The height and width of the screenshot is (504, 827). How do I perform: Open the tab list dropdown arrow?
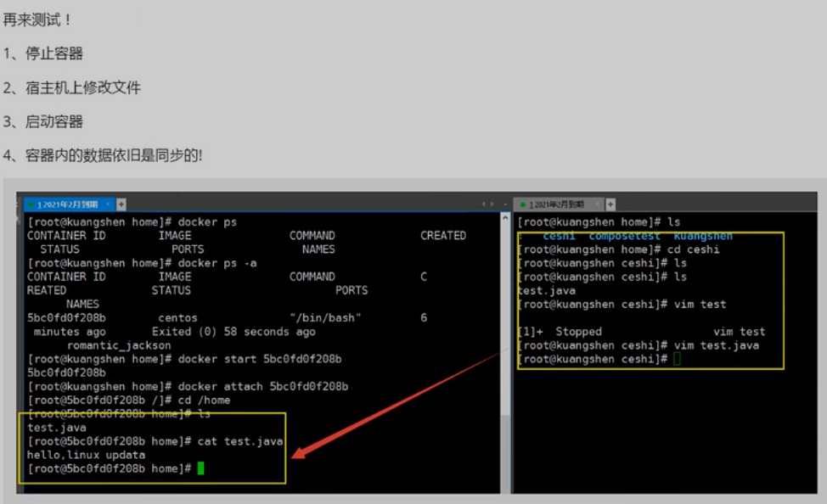pos(504,204)
